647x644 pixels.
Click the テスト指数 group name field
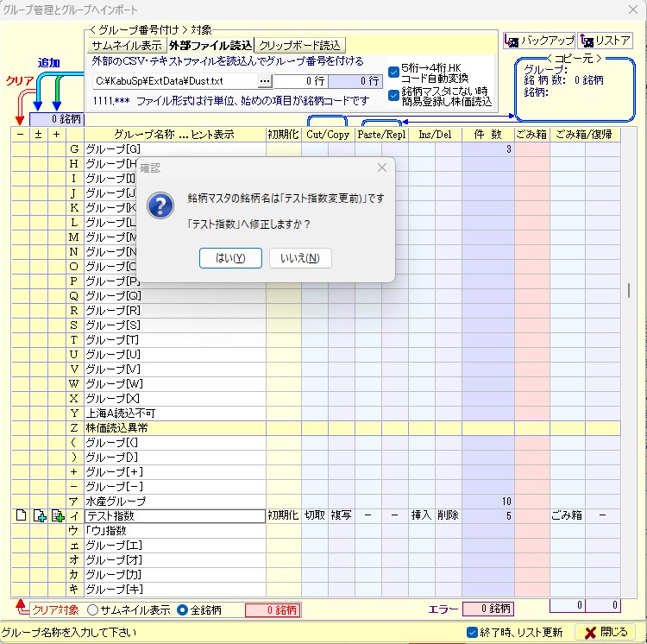173,516
